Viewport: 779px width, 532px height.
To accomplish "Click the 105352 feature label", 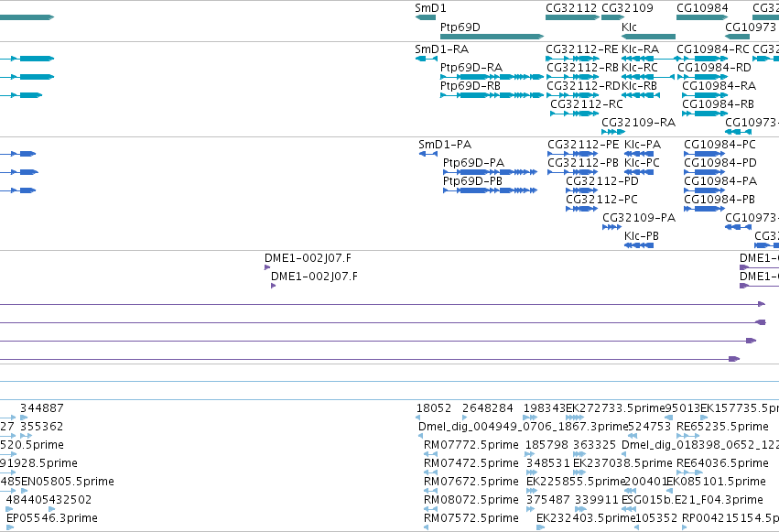I will click(x=656, y=518).
